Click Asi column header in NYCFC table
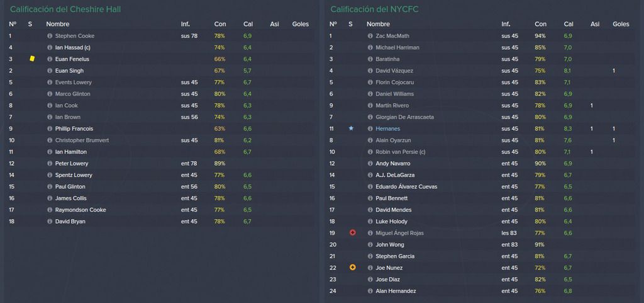 click(x=595, y=25)
